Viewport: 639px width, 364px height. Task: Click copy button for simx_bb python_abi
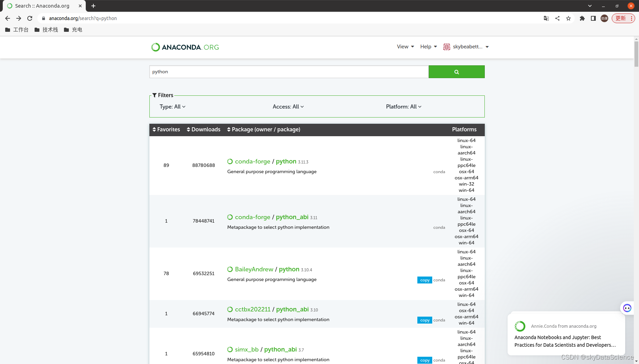(x=425, y=360)
